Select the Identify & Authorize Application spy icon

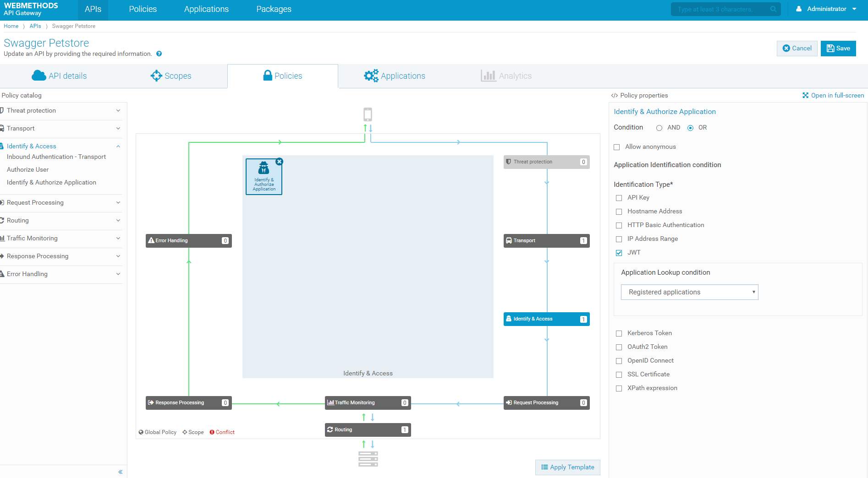pos(264,168)
